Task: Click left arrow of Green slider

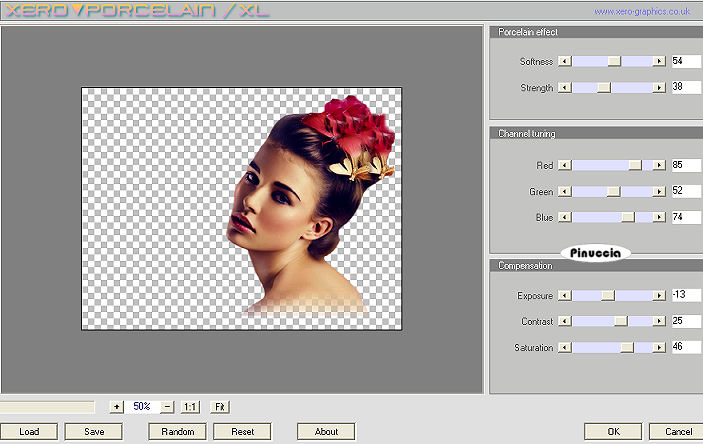Action: [563, 191]
